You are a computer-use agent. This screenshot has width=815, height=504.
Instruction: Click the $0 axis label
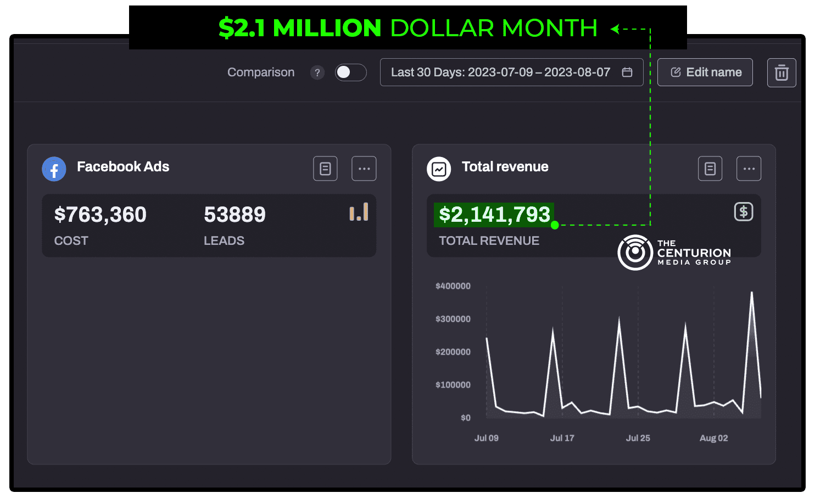466,418
